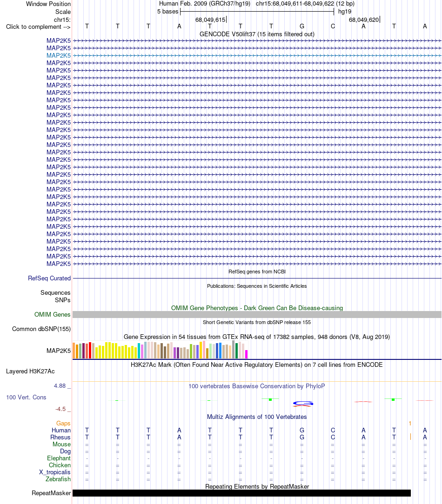
Task: Click the orange 1 in the Gaps row
Action: pyautogui.click(x=410, y=424)
